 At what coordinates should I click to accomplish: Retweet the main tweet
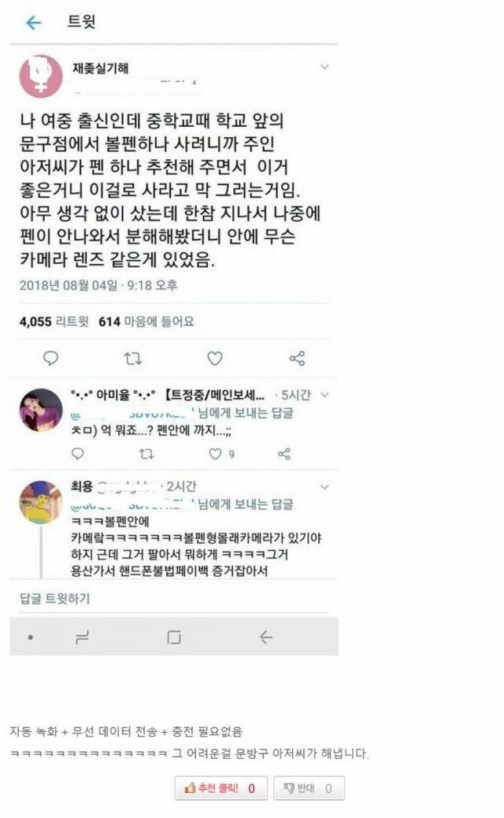tap(132, 359)
